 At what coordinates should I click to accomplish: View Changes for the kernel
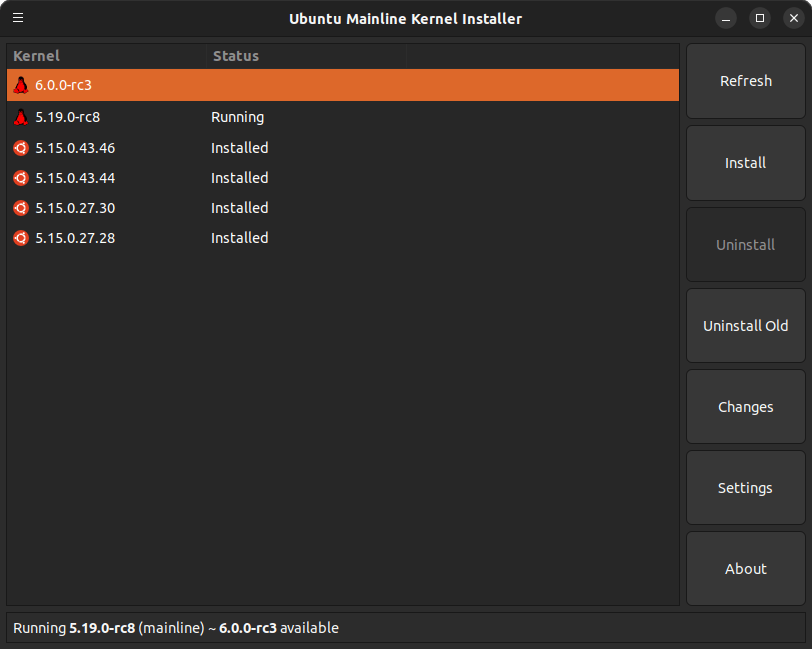(x=746, y=407)
